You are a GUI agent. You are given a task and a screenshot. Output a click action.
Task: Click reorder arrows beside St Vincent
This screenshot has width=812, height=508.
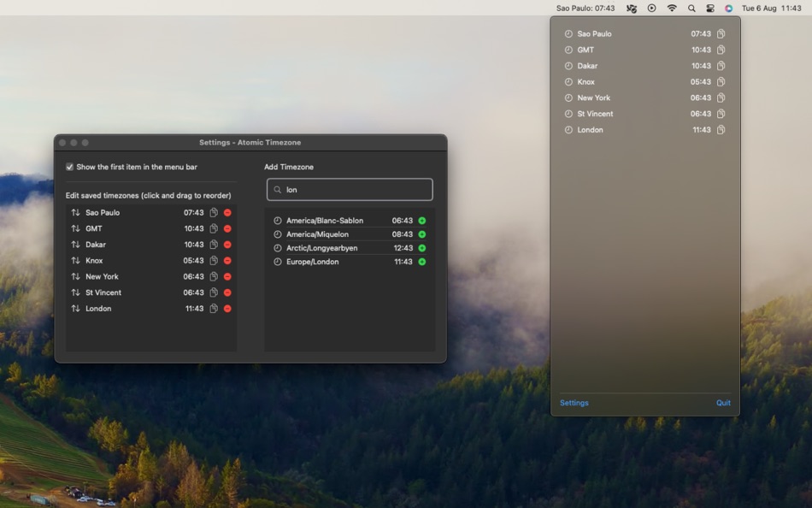[75, 292]
